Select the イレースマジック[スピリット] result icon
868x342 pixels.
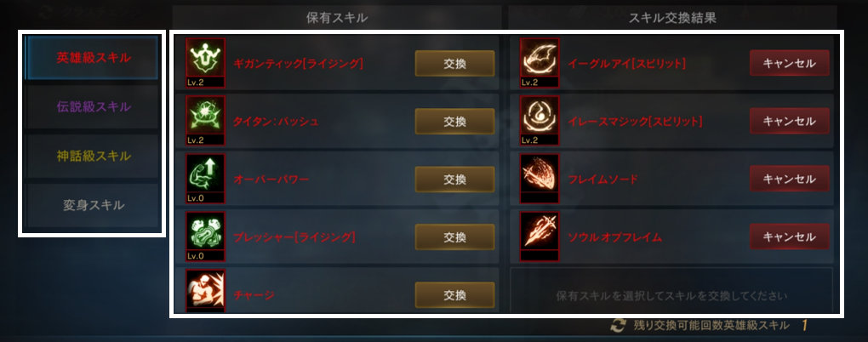click(540, 121)
